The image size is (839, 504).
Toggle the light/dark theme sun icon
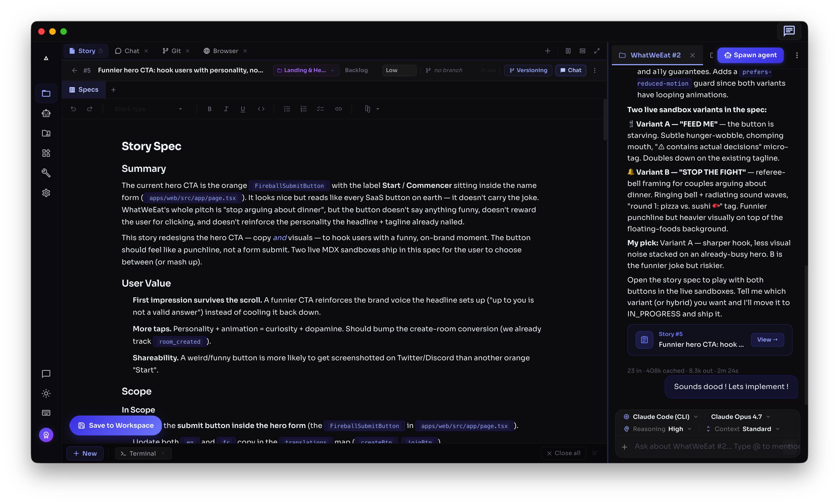pyautogui.click(x=46, y=394)
